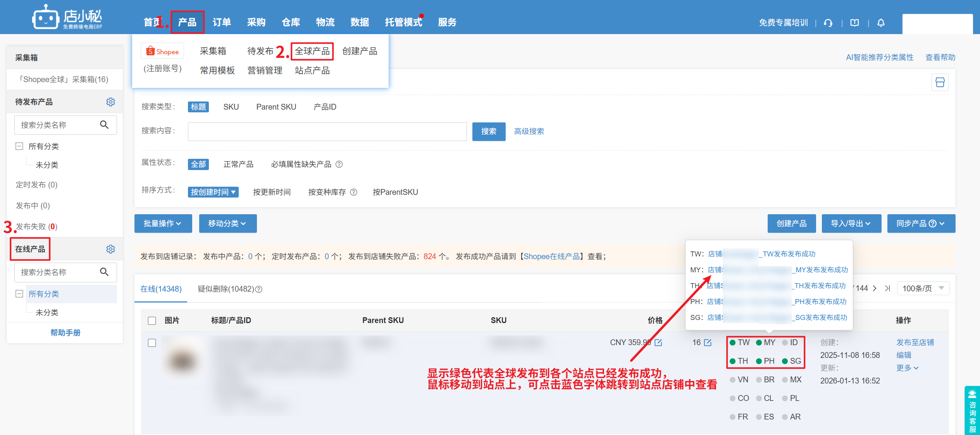Click the customer service headset icon

tap(828, 23)
